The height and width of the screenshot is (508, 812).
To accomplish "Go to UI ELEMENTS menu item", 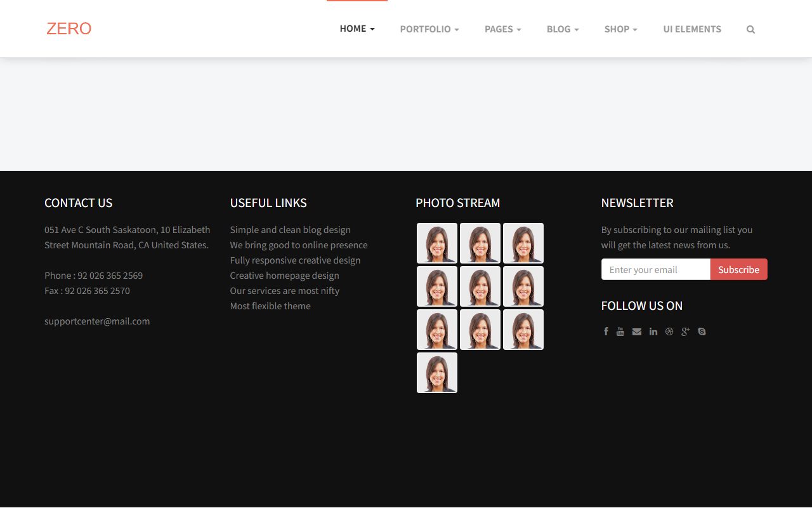I will 692,29.
